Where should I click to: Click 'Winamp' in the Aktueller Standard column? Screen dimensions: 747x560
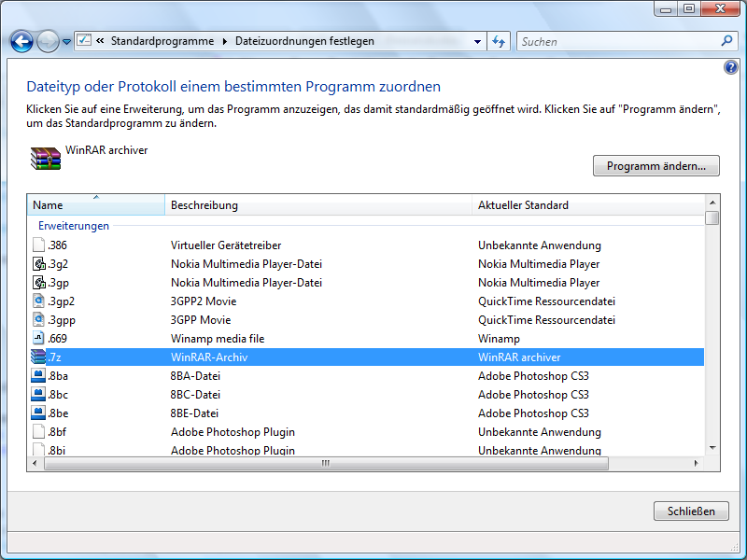(499, 339)
